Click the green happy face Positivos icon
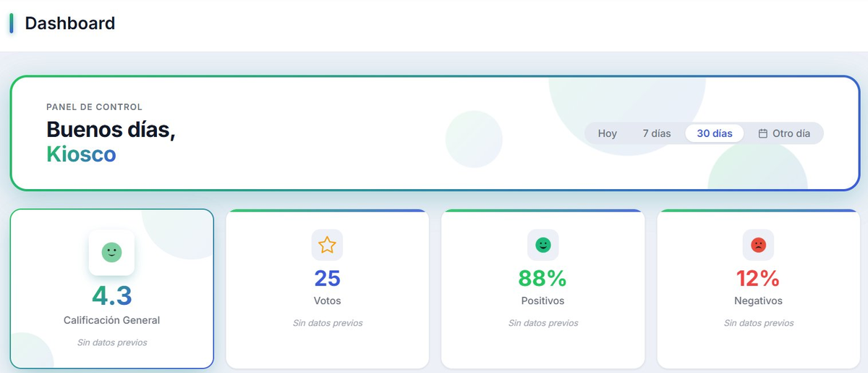Screen dimensions: 868x373 tap(542, 245)
